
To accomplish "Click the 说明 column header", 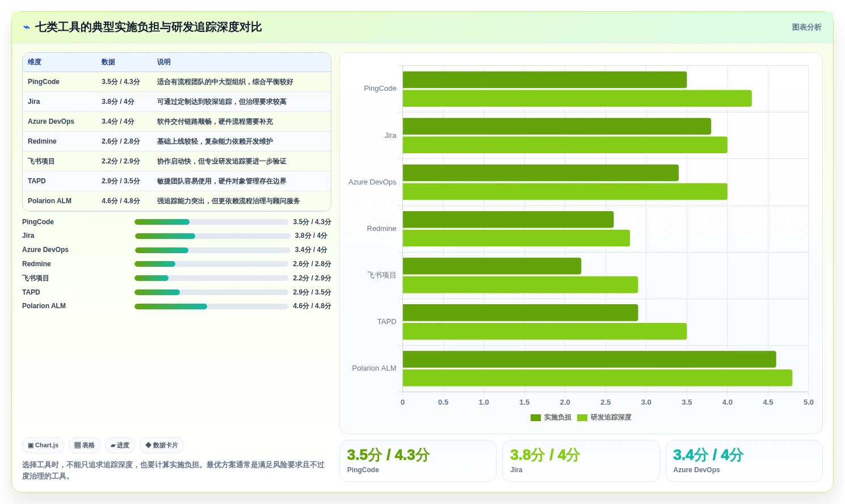I will pos(164,62).
